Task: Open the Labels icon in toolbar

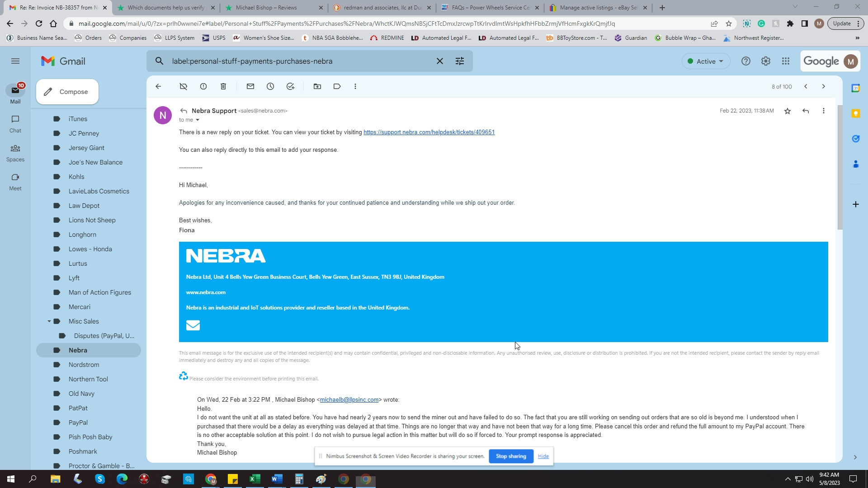Action: [x=337, y=86]
